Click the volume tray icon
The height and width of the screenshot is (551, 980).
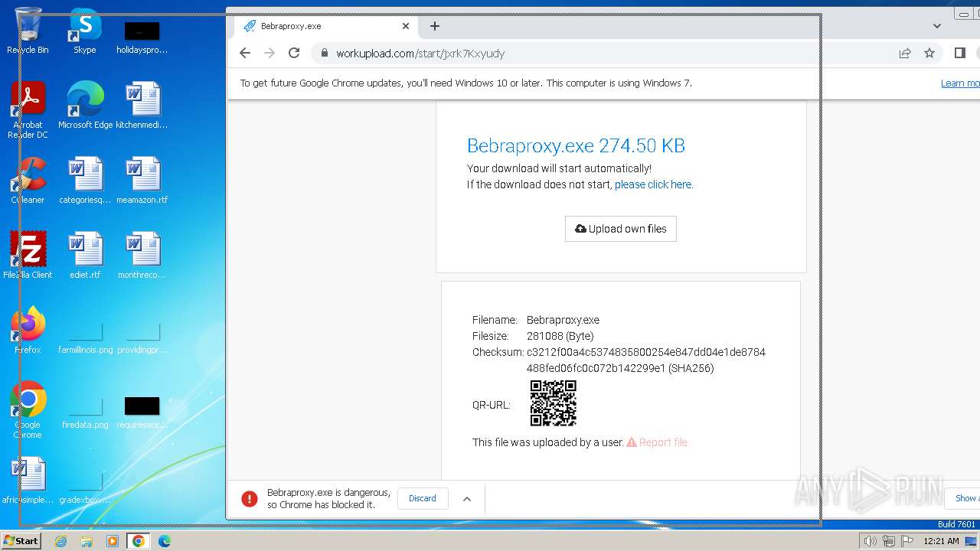[x=871, y=541]
